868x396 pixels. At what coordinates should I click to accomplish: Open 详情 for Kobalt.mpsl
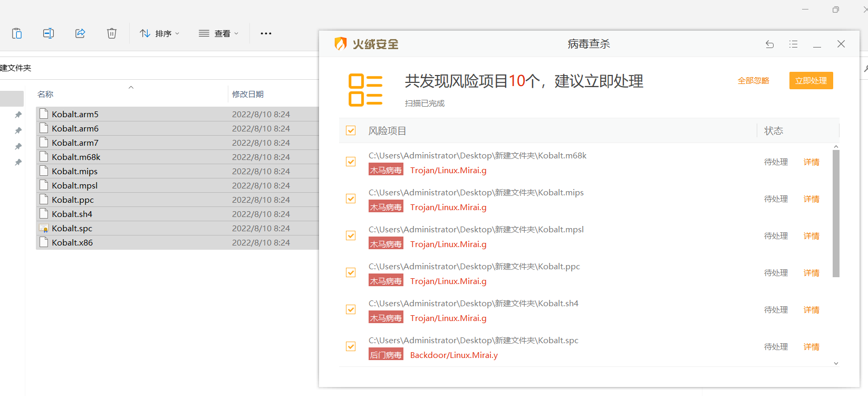pos(811,236)
